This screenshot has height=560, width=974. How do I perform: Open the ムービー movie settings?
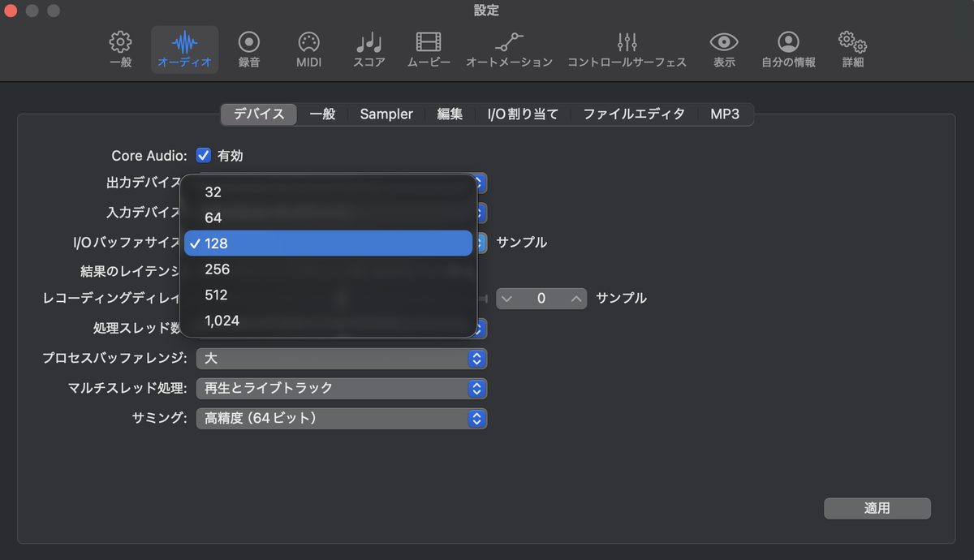(429, 50)
